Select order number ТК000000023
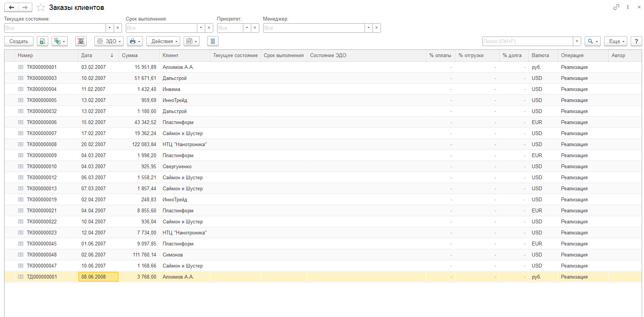The width and height of the screenshot is (644, 317). tap(42, 233)
